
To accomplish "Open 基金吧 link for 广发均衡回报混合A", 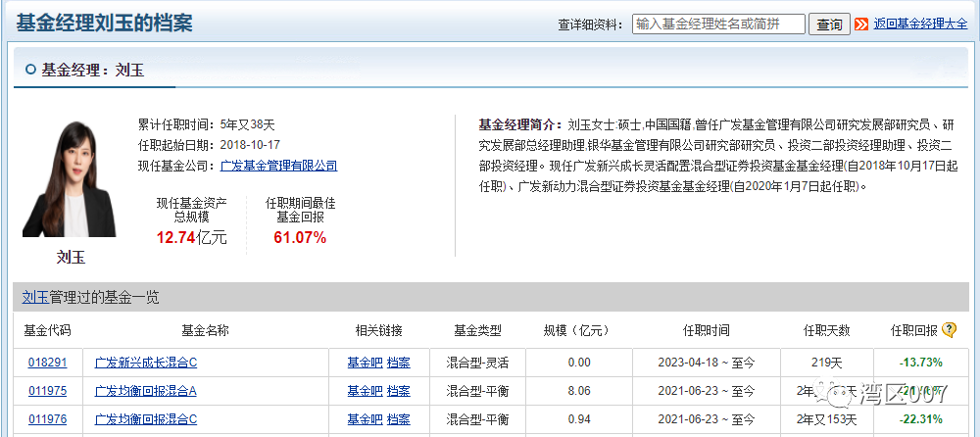I will point(365,391).
